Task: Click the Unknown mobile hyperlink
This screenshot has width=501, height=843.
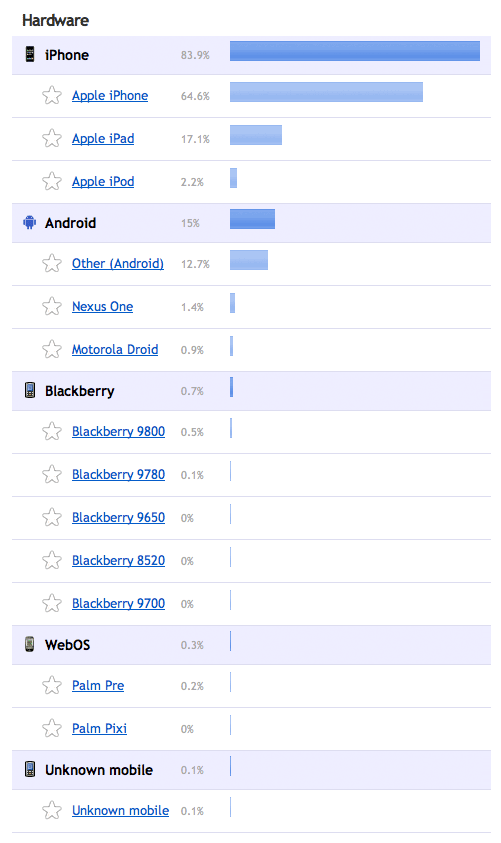Action: click(x=120, y=810)
